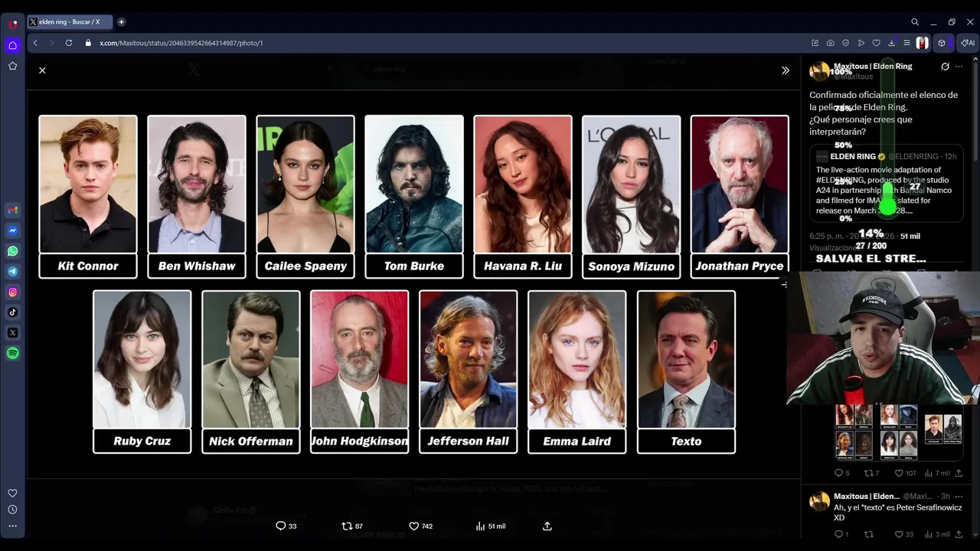
Task: Open the sidebar personal news heart icon
Action: (12, 493)
